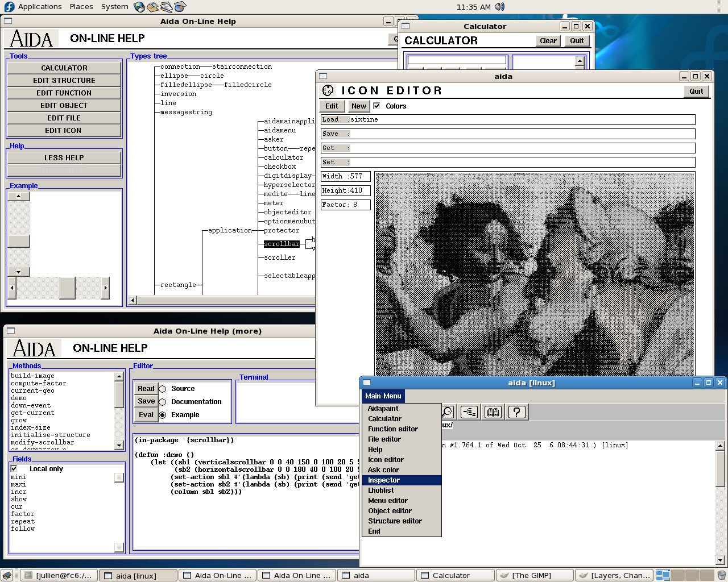Click the horizontal scrollbar thumb in the Example panel

68,288
